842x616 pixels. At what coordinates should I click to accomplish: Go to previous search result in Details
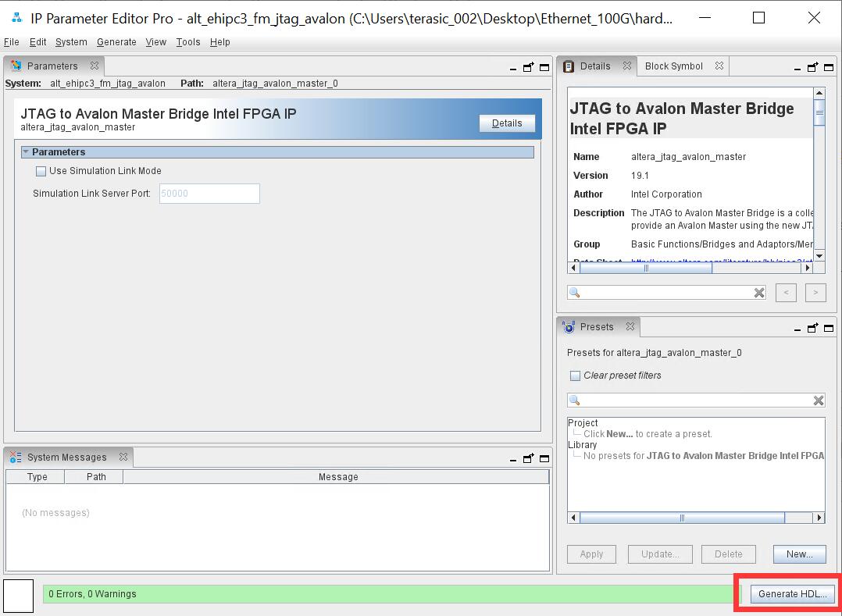(x=786, y=293)
